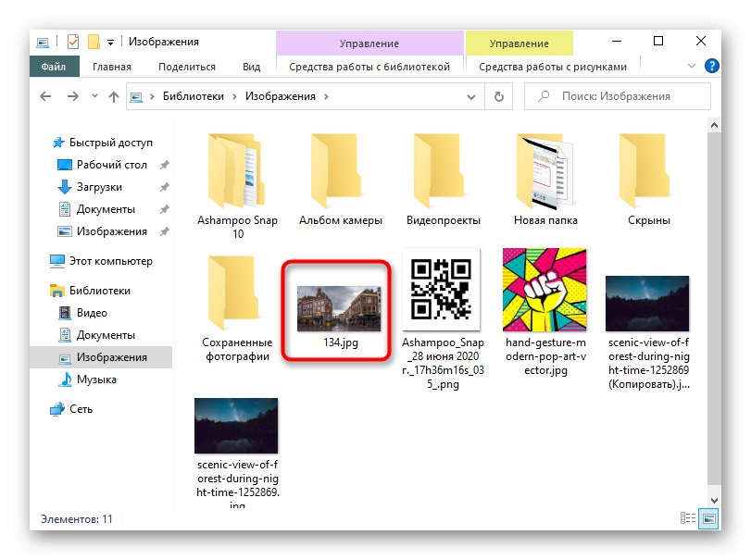
Task: Select the Видеопроекты folder
Action: [443, 180]
